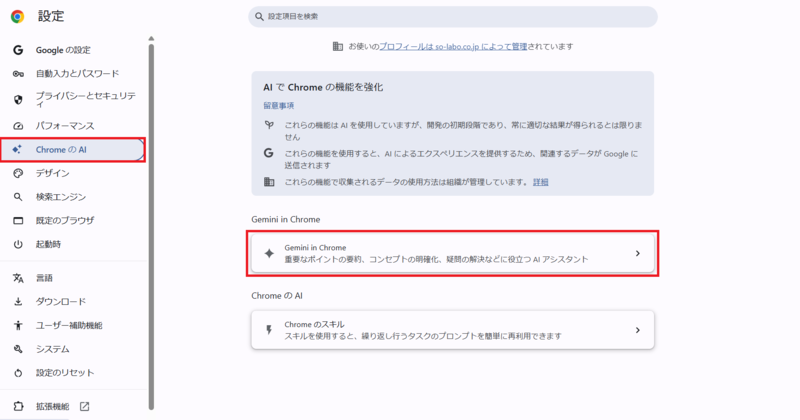Click the sidebar scrollbar up arrow
The height and width of the screenshot is (420, 800).
[x=151, y=38]
